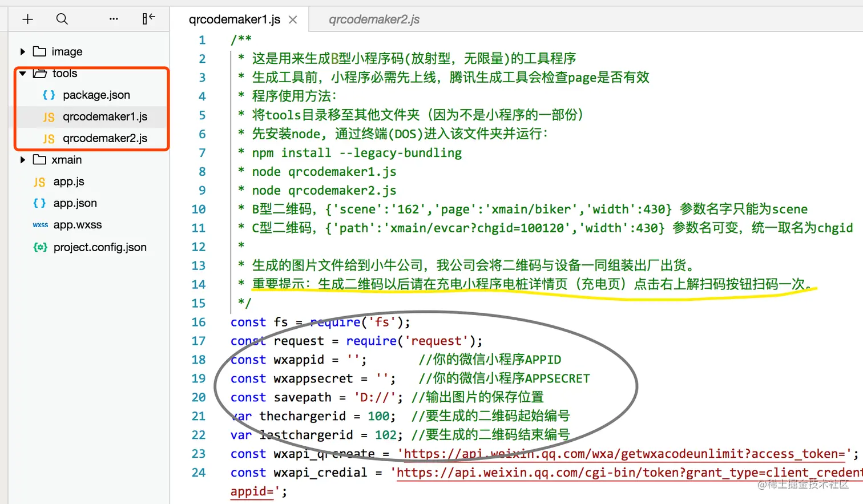Click the JS icon beside qrcodemaker1.js in tree
Image resolution: width=863 pixels, height=504 pixels.
pos(49,117)
